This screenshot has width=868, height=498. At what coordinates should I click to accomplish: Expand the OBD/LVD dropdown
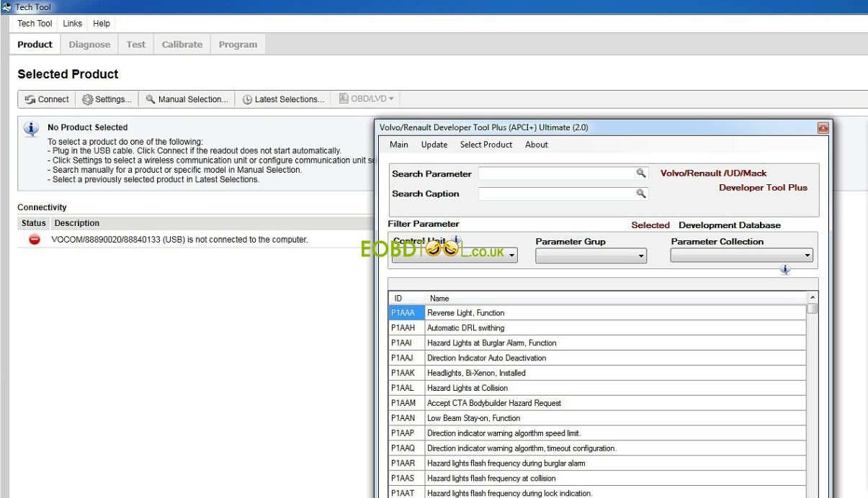pyautogui.click(x=367, y=99)
